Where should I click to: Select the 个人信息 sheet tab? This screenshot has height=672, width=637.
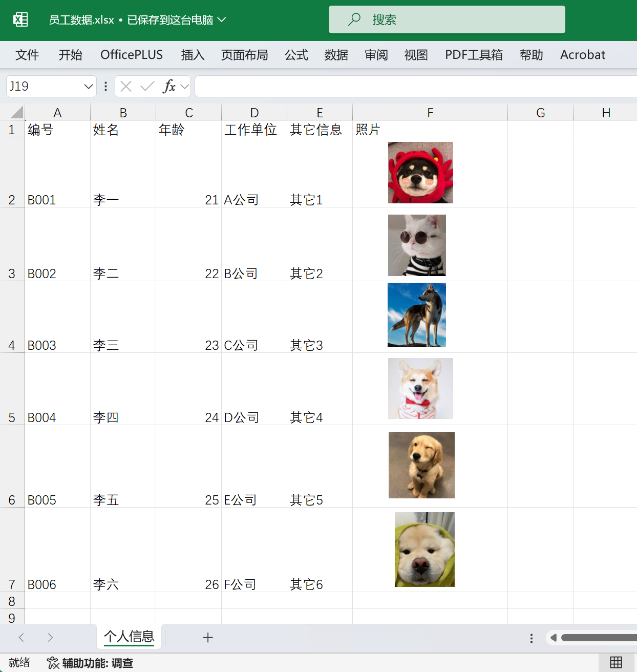[129, 637]
